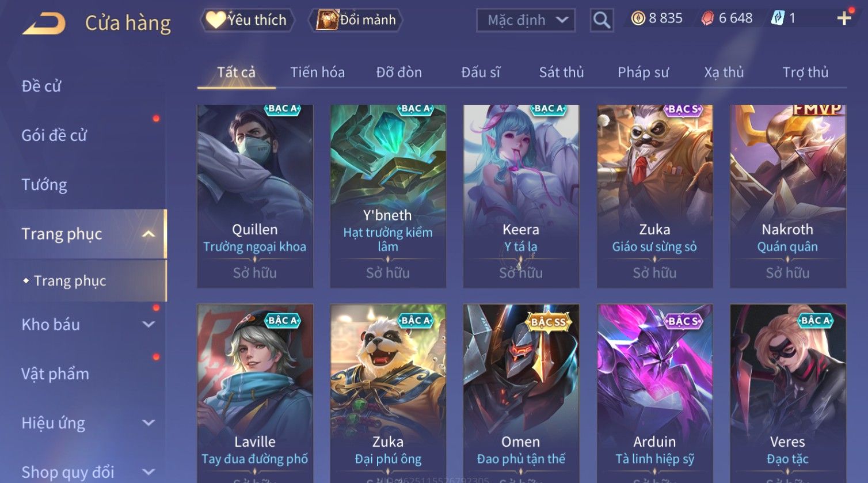This screenshot has width=868, height=483.
Task: Expand the Hiệu ứng sidebar section
Action: (149, 423)
